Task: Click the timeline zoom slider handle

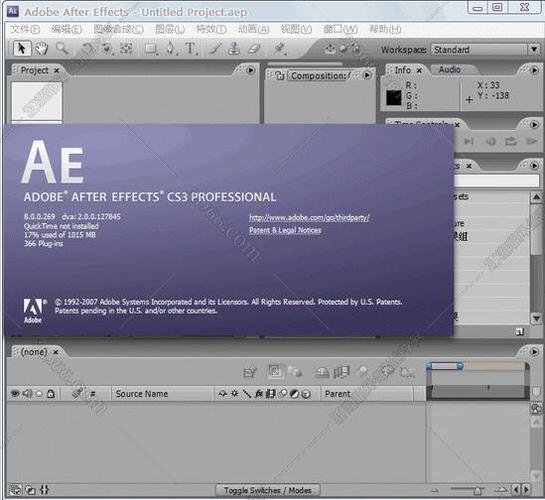Action: coord(478,490)
